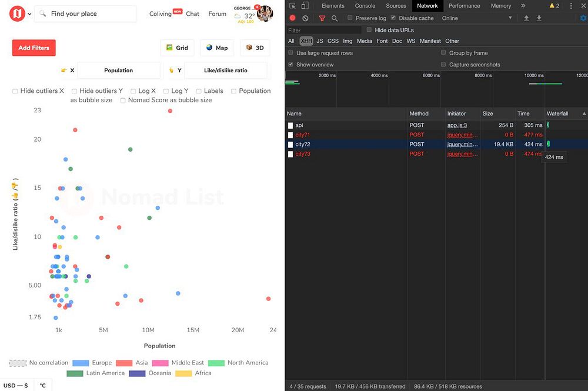
Task: Clear the network log icon
Action: [x=305, y=18]
